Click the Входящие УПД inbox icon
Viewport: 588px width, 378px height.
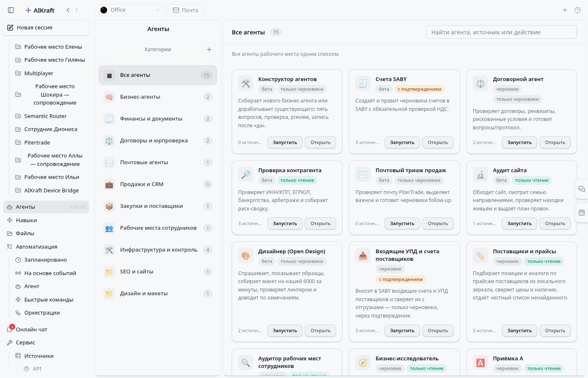coord(363,255)
